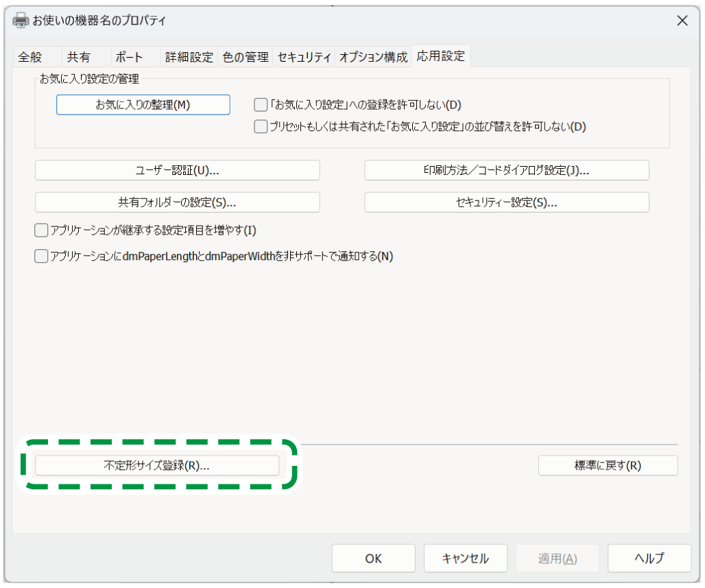705x588 pixels.
Task: Check the お気に入り設定の並び替えを許可しない option
Action: coord(261,127)
